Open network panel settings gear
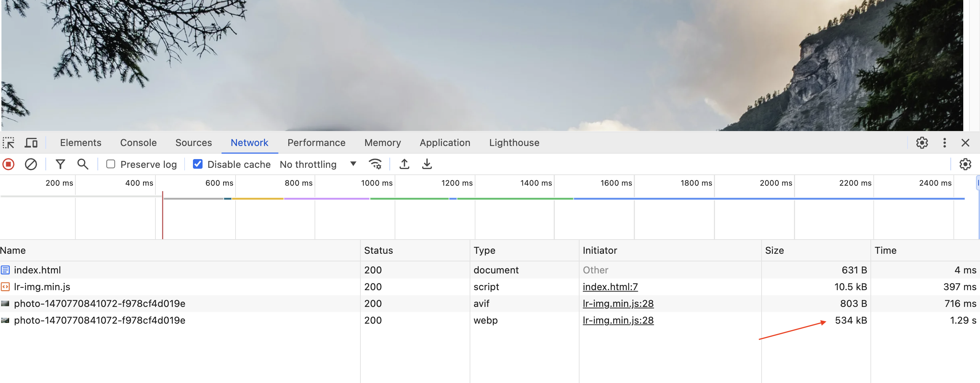 pos(965,164)
